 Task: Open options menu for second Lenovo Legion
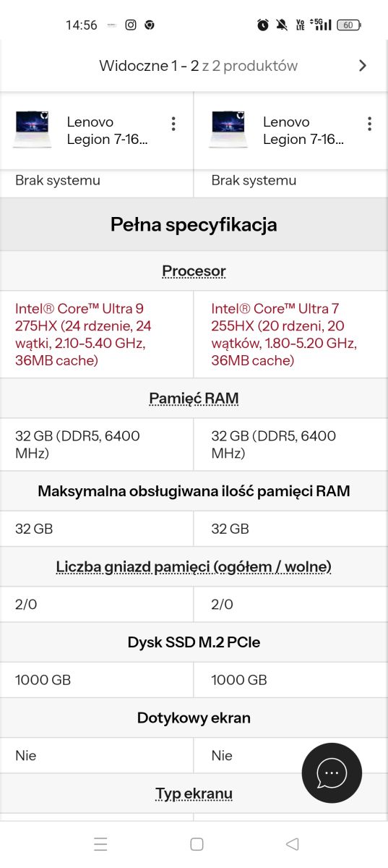(x=369, y=124)
